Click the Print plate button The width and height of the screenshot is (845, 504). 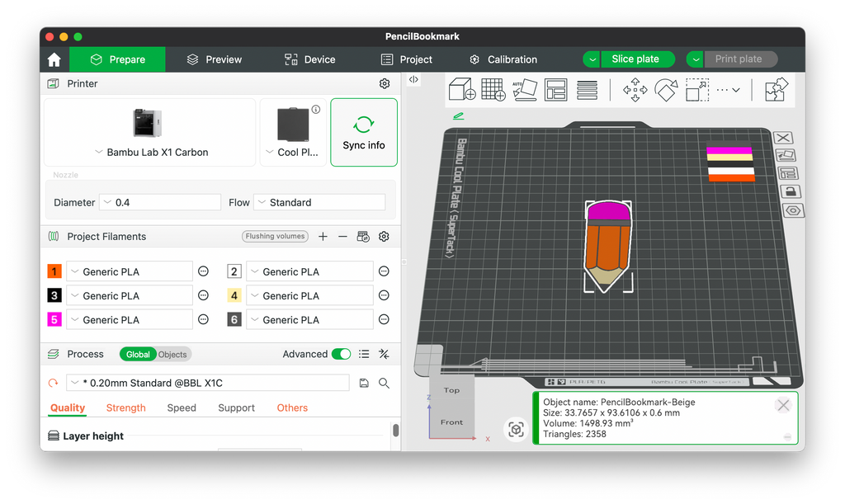pos(739,59)
